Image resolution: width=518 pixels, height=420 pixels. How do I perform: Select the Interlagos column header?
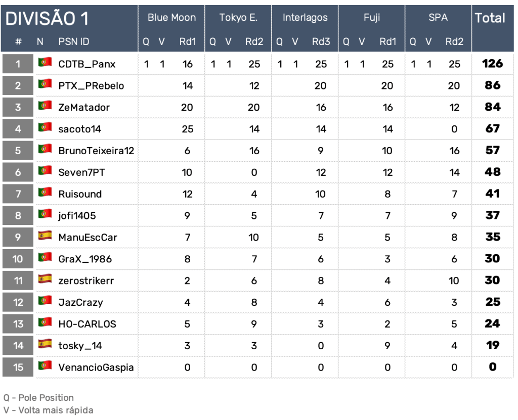(x=305, y=18)
